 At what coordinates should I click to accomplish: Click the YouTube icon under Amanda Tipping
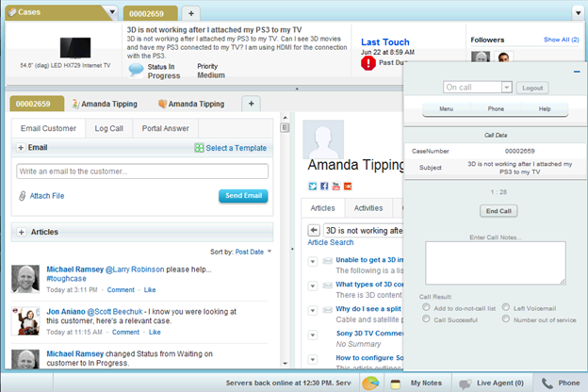coord(336,186)
